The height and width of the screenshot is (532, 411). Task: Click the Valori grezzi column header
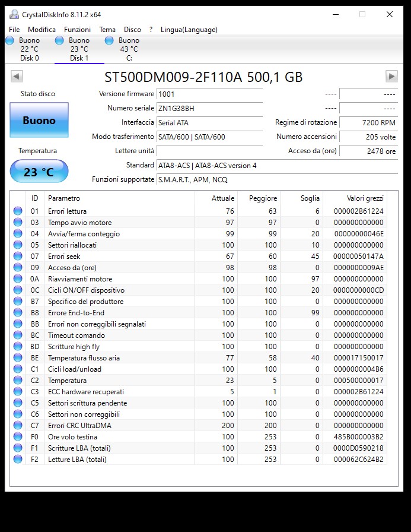pyautogui.click(x=355, y=198)
